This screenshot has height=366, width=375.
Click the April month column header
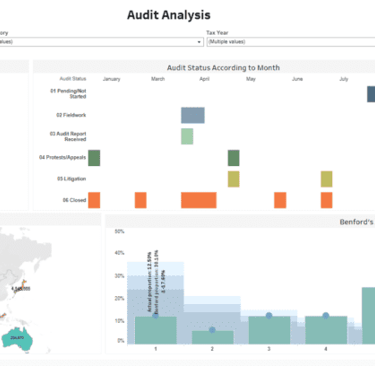[204, 79]
